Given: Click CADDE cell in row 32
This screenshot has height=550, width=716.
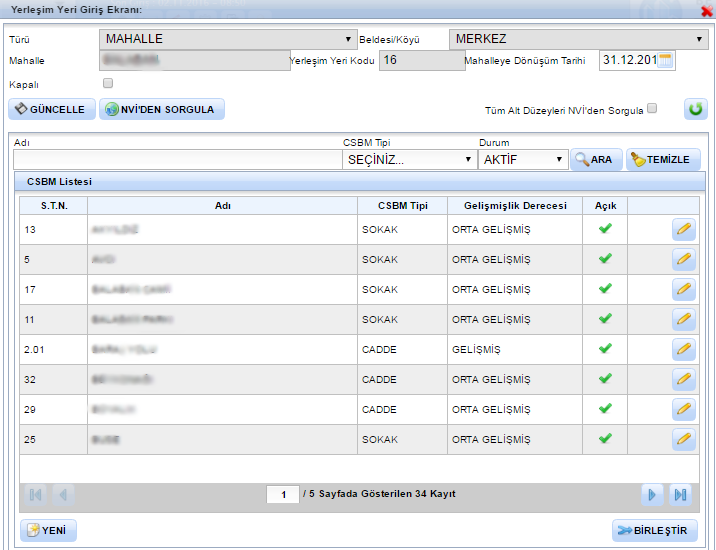Looking at the screenshot, I should click(x=402, y=380).
